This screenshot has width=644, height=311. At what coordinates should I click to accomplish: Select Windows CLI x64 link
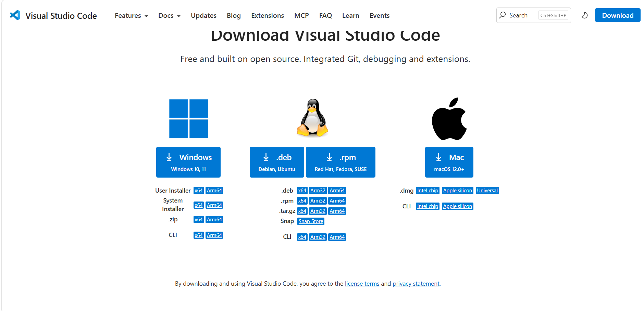(199, 235)
